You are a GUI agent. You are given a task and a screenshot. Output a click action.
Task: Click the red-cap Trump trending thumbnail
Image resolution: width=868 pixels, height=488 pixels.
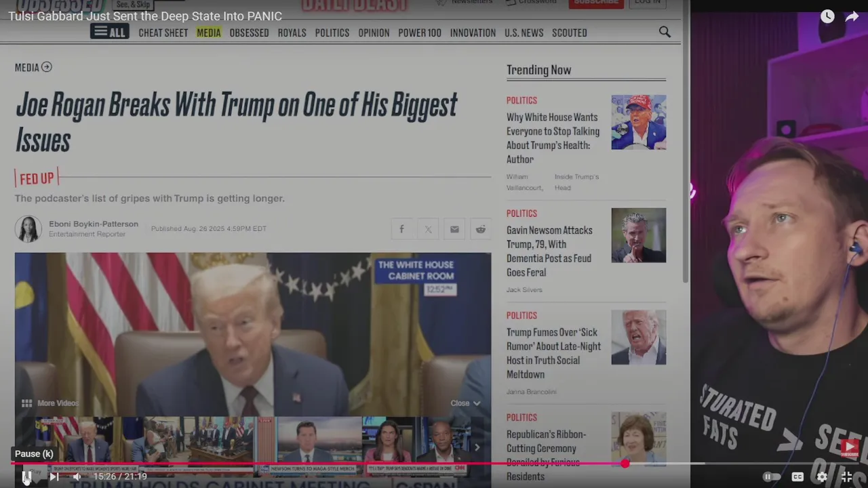639,122
